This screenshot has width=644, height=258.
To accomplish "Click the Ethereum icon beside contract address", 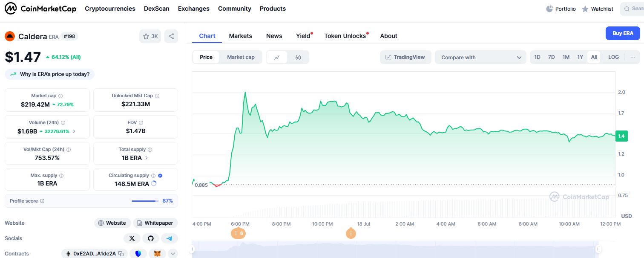I will [68, 254].
